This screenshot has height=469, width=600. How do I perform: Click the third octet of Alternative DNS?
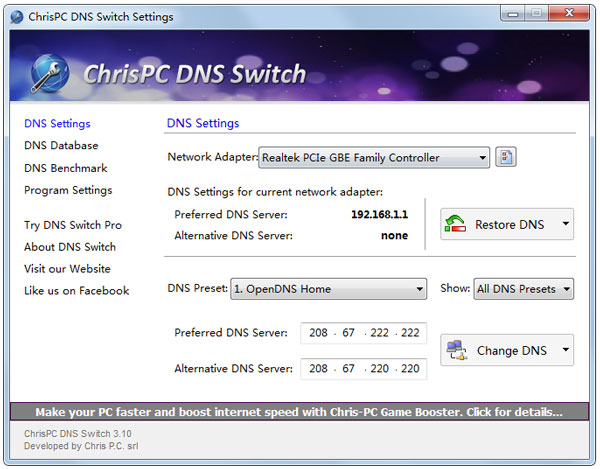[x=379, y=368]
